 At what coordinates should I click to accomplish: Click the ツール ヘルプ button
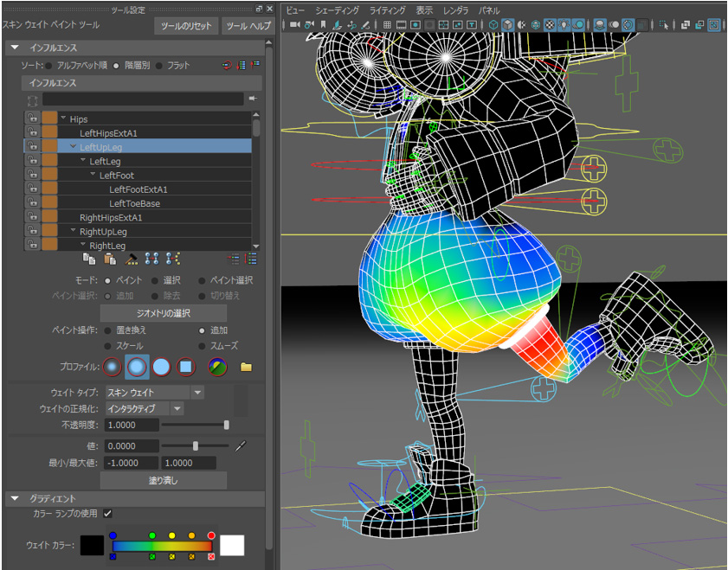[248, 26]
